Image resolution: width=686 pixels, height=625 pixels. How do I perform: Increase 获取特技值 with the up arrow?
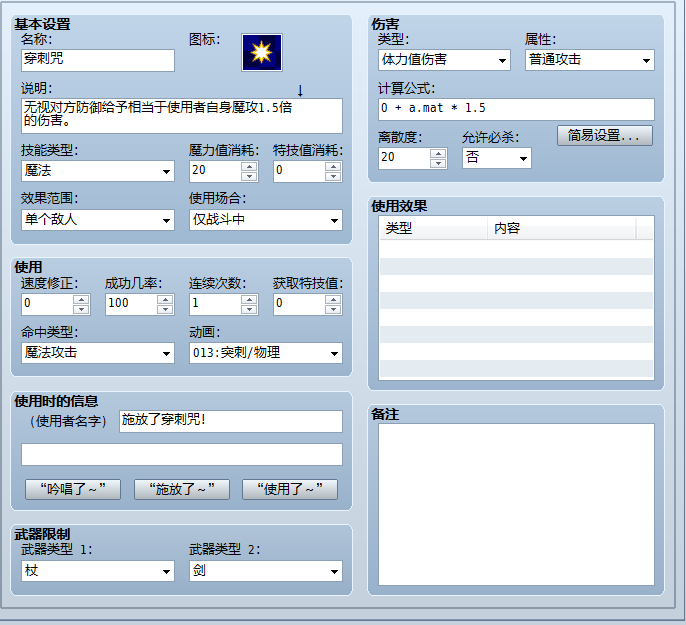(333, 299)
